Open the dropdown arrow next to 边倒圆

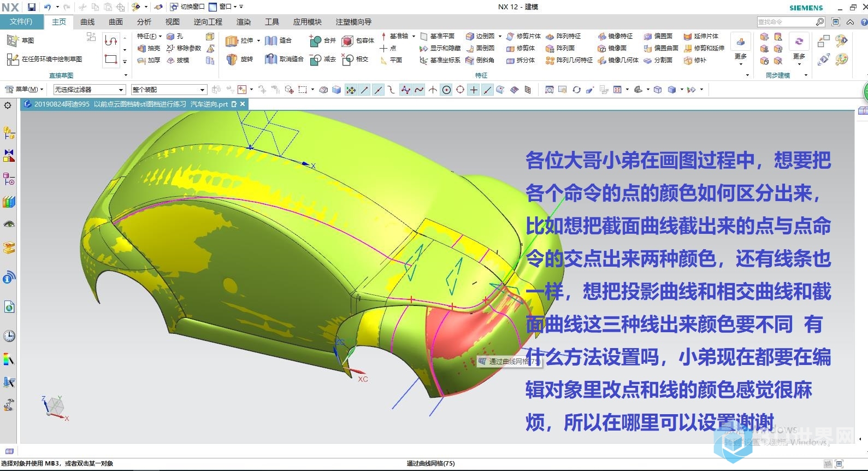[x=499, y=36]
